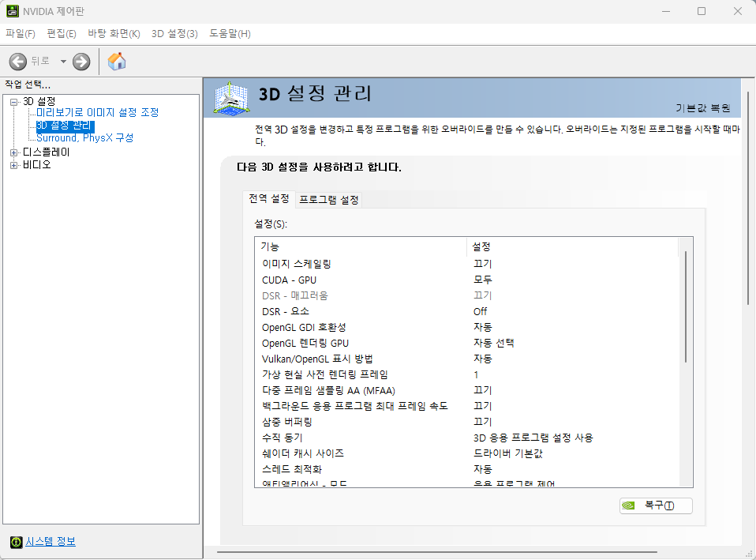Open the Home icon in the toolbar
This screenshot has height=560, width=756.
117,62
